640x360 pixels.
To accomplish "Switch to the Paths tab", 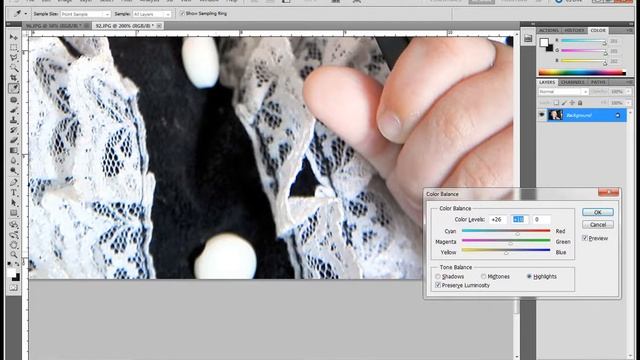I will pyautogui.click(x=598, y=82).
